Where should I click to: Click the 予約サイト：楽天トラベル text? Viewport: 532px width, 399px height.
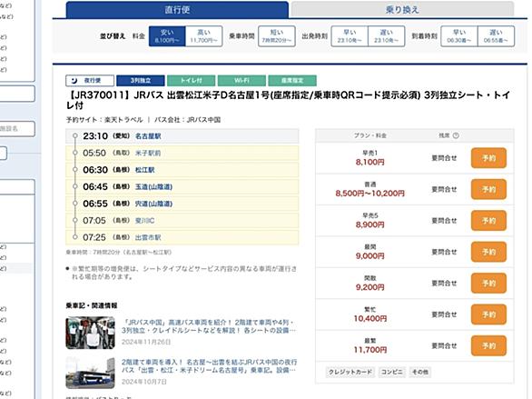click(x=104, y=120)
